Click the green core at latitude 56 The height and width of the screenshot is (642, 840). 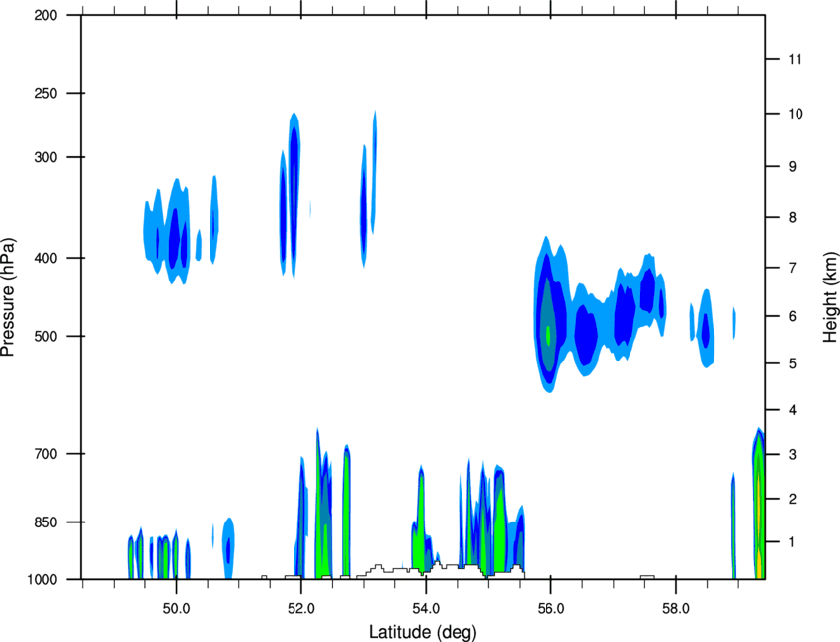click(x=548, y=335)
